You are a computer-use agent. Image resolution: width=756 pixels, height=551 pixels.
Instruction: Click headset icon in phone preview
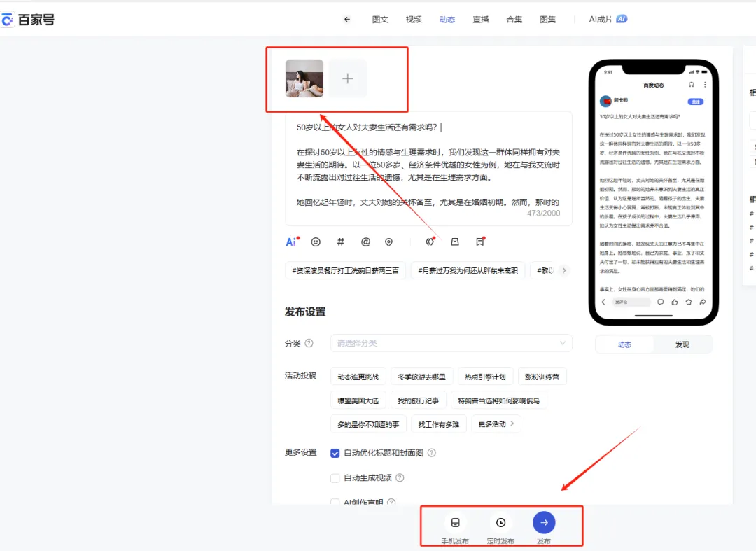[x=692, y=85]
